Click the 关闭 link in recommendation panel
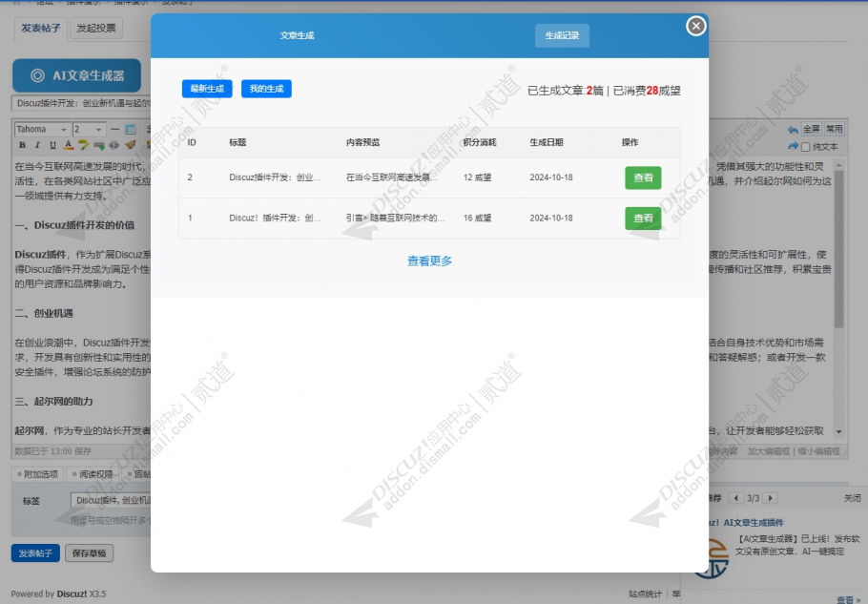868x604 pixels. [853, 498]
